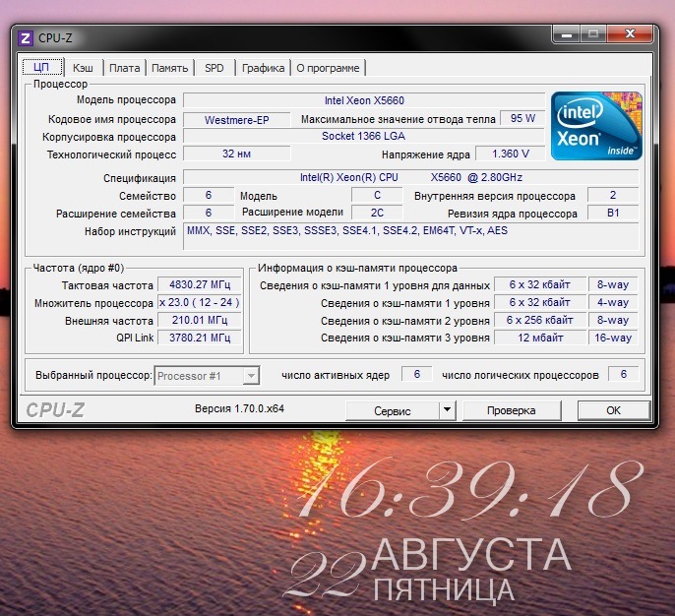The image size is (675, 616).
Task: Click the 1.360 V core voltage value
Action: (x=511, y=154)
